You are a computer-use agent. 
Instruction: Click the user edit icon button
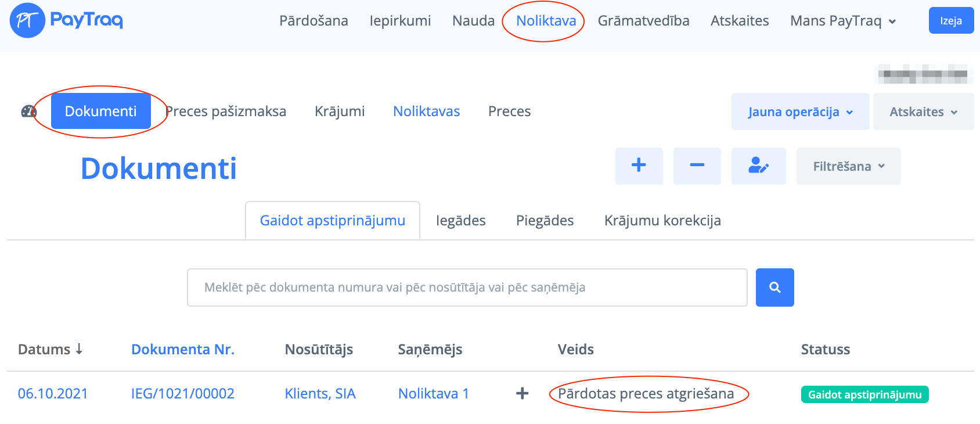pyautogui.click(x=758, y=166)
